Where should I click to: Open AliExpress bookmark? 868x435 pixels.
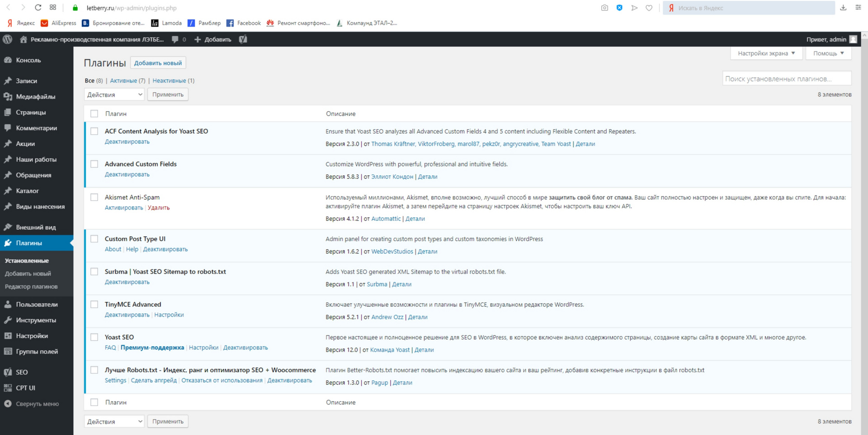58,23
